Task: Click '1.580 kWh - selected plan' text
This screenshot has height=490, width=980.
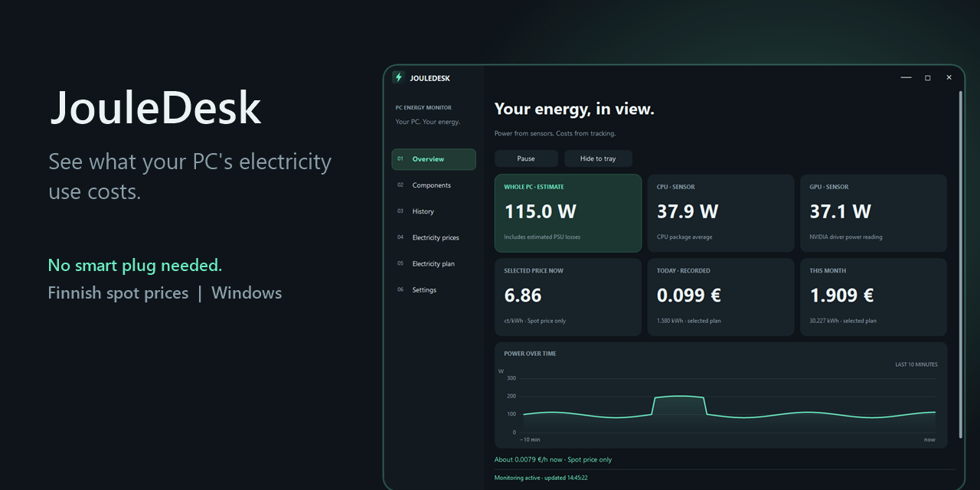Action: pos(689,321)
